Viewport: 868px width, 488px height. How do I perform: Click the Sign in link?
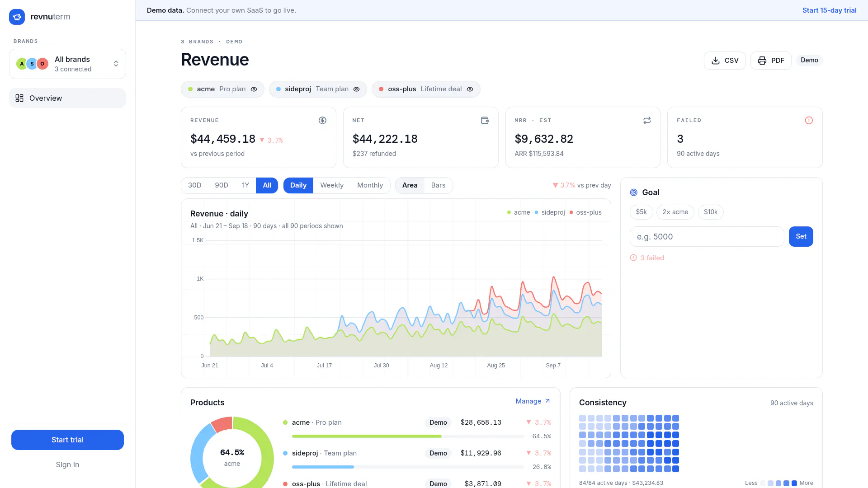67,465
